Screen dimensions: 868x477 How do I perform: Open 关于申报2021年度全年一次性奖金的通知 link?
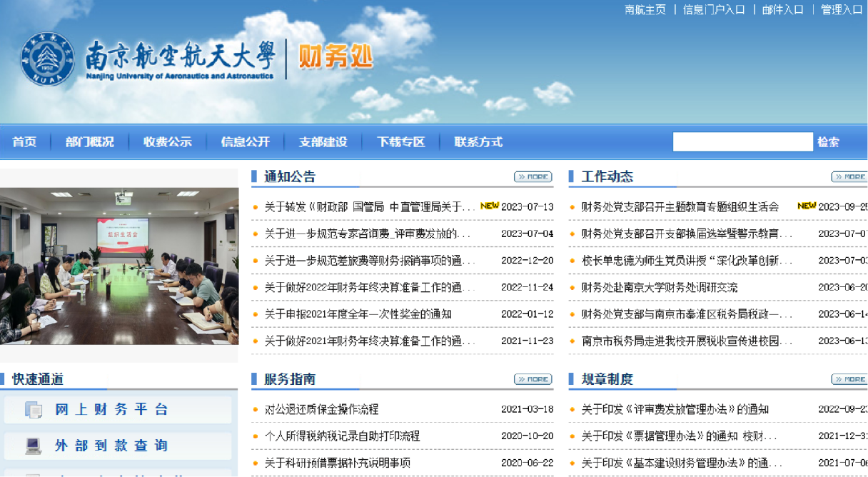point(358,314)
